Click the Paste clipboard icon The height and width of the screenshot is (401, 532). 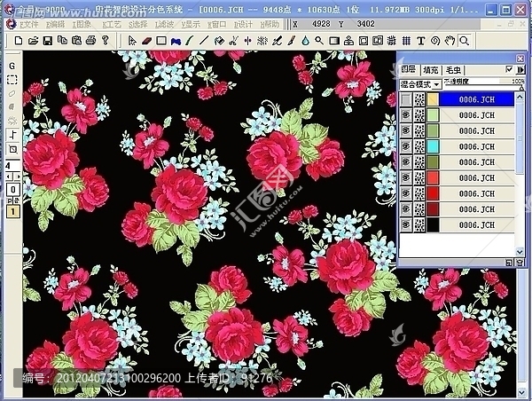click(x=76, y=41)
